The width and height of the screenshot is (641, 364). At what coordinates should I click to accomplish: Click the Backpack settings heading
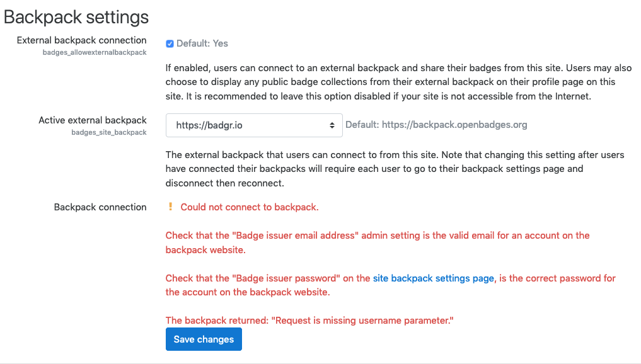(x=76, y=17)
